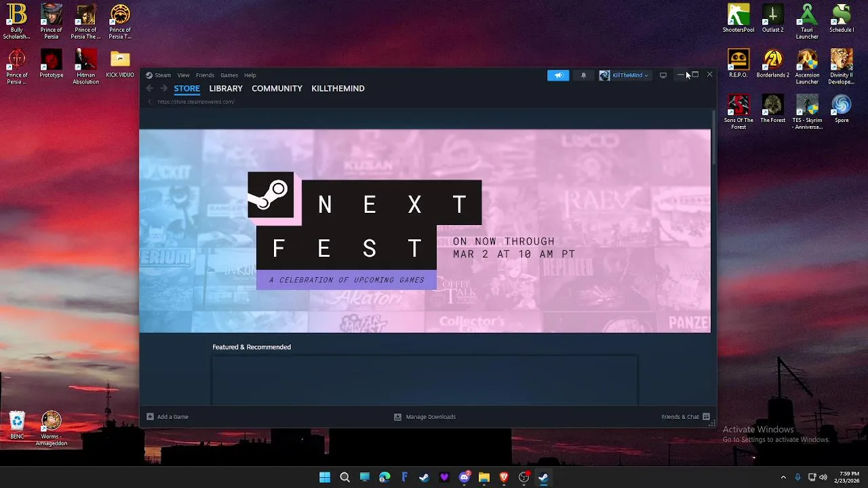Open the Discord icon in the taskbar
Screen dimensions: 868x488
(464, 477)
